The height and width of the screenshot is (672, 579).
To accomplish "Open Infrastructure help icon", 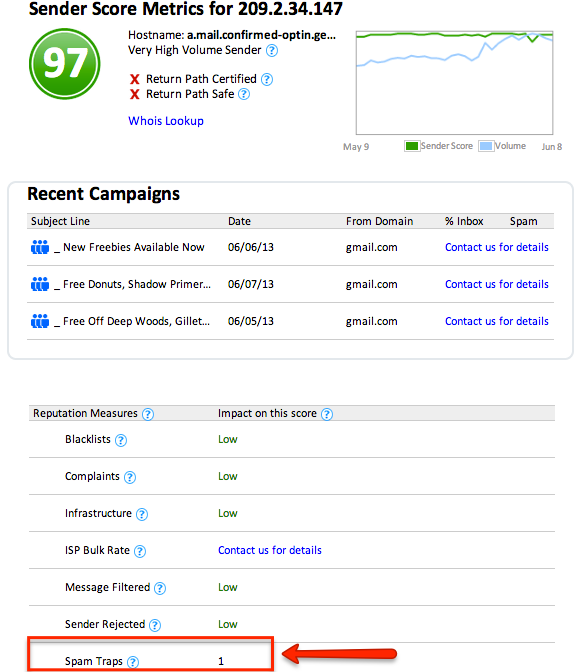I will click(142, 514).
